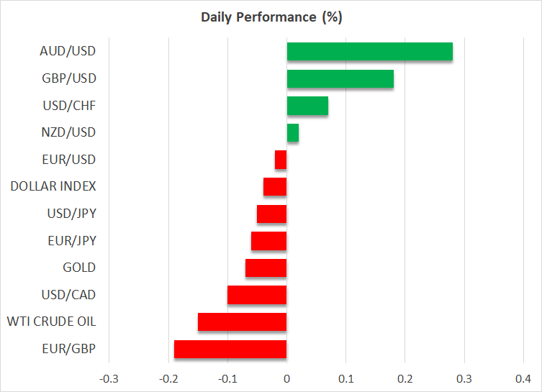Click the red EUR/GBP bar
542x392 pixels.
230,349
